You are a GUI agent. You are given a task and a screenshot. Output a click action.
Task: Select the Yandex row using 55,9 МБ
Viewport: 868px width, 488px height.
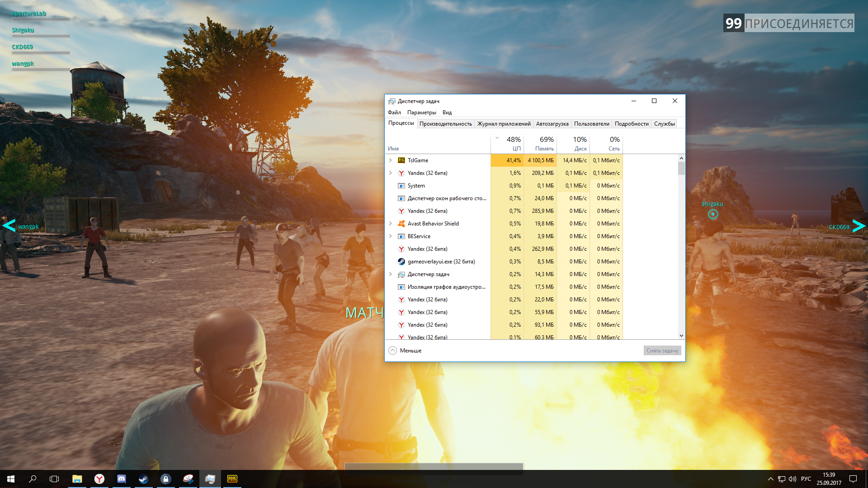(504, 312)
